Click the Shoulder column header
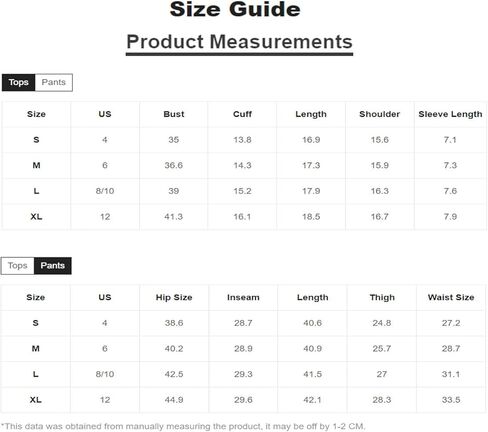The width and height of the screenshot is (488, 432). click(379, 114)
